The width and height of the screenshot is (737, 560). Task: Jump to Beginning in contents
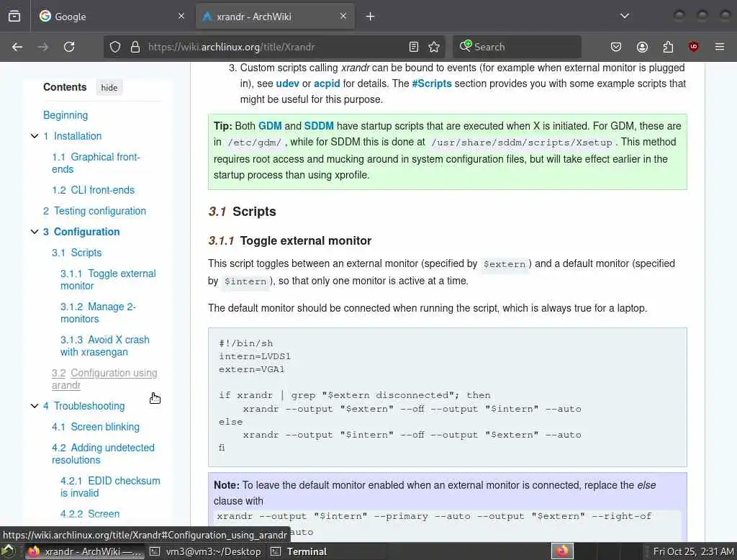pyautogui.click(x=65, y=115)
